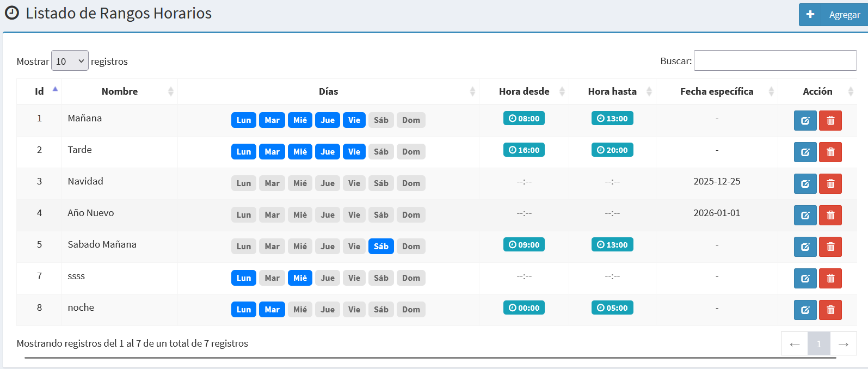Edit the Navidad row
Image resolution: width=868 pixels, height=369 pixels.
805,183
